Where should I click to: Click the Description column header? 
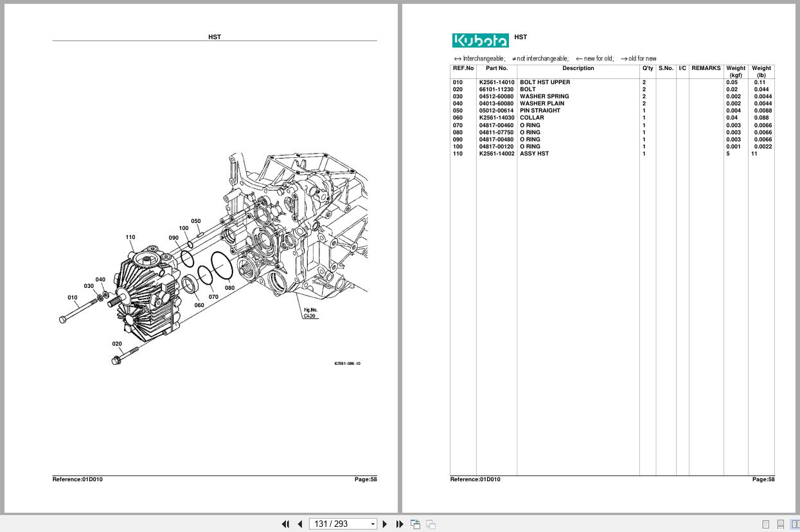(577, 68)
